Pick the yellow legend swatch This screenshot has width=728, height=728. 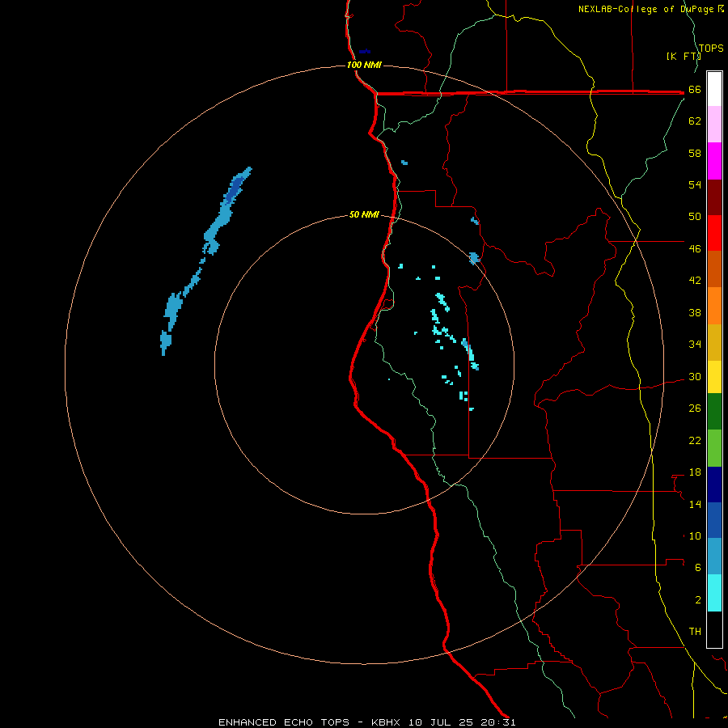coord(714,377)
